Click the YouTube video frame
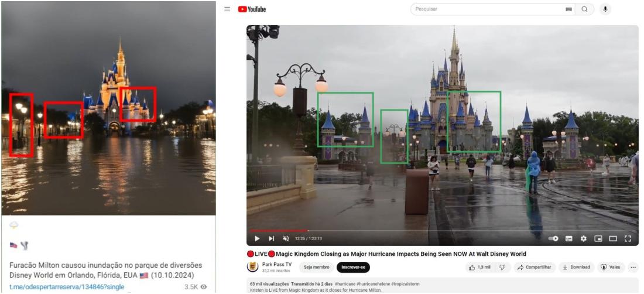This screenshot has height=294, width=644. pyautogui.click(x=443, y=135)
